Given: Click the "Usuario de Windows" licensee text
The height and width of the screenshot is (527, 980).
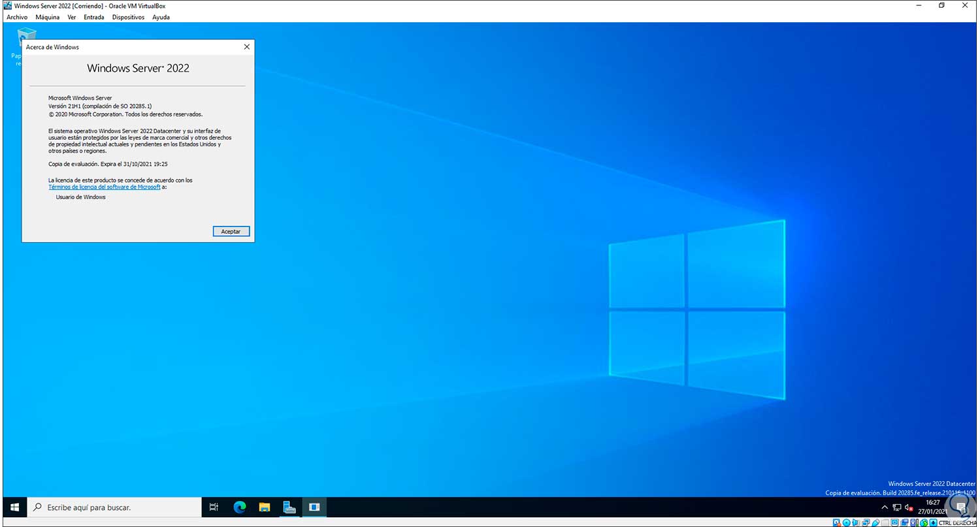Looking at the screenshot, I should point(80,197).
